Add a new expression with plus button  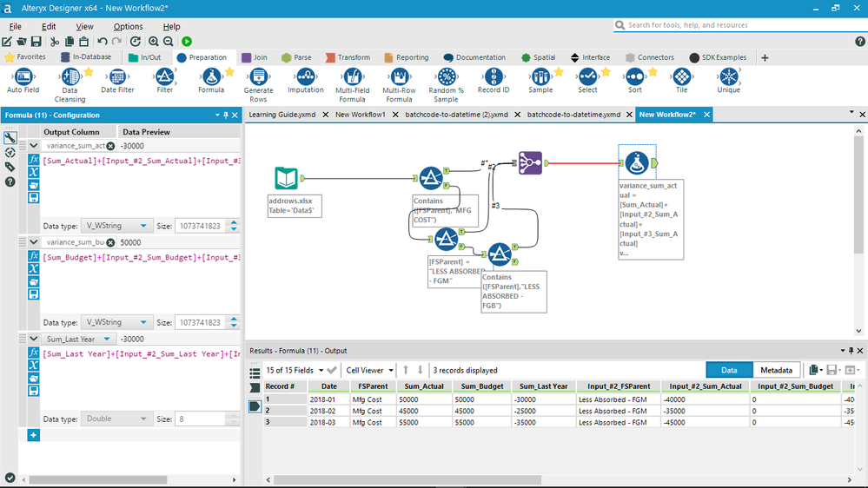[x=33, y=435]
